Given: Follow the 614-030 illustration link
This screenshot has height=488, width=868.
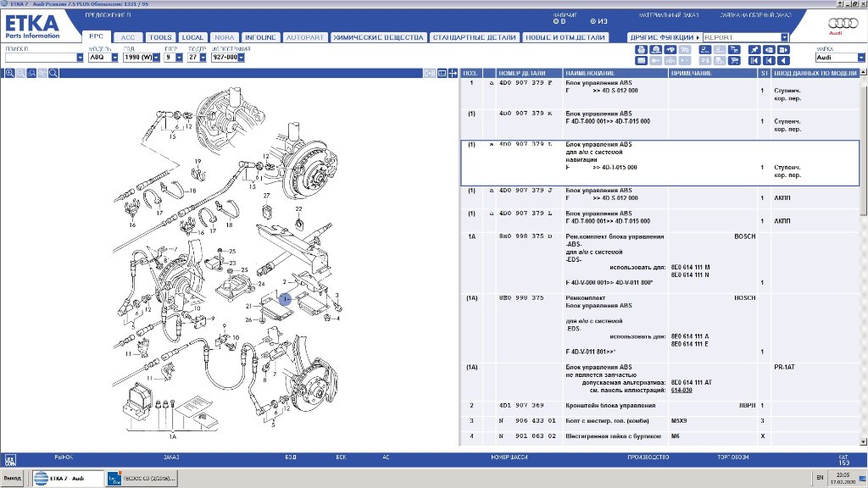Looking at the screenshot, I should [x=680, y=391].
